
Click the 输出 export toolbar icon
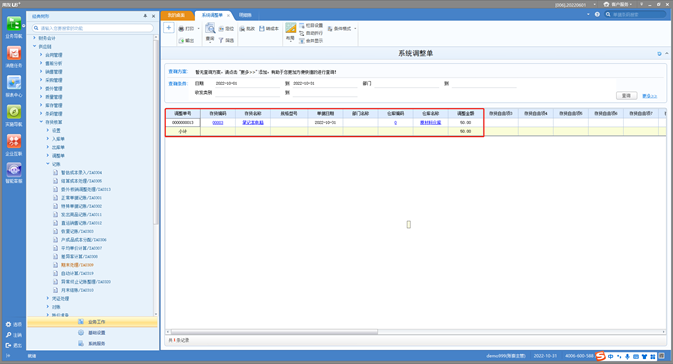pyautogui.click(x=181, y=40)
